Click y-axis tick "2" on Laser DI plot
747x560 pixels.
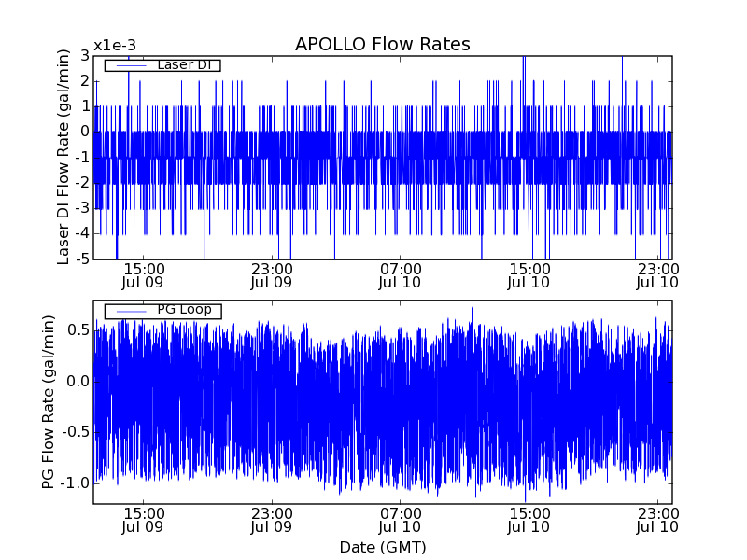point(85,81)
